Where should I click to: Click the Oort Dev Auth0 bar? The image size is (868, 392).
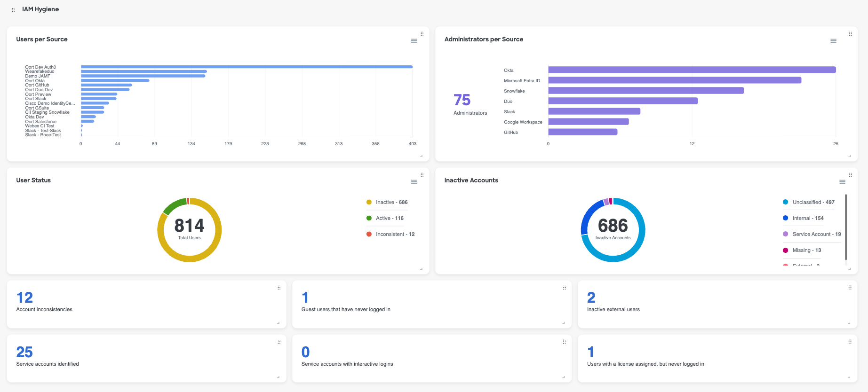click(x=247, y=67)
